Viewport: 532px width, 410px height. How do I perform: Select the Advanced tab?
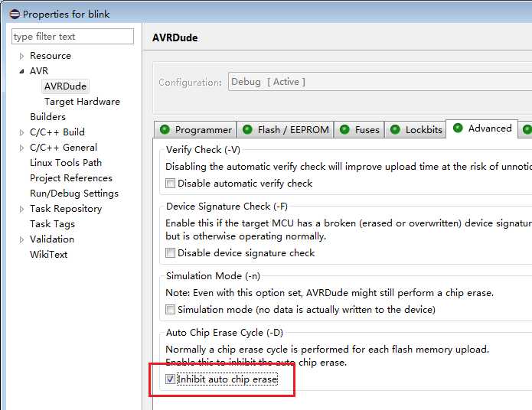click(482, 129)
